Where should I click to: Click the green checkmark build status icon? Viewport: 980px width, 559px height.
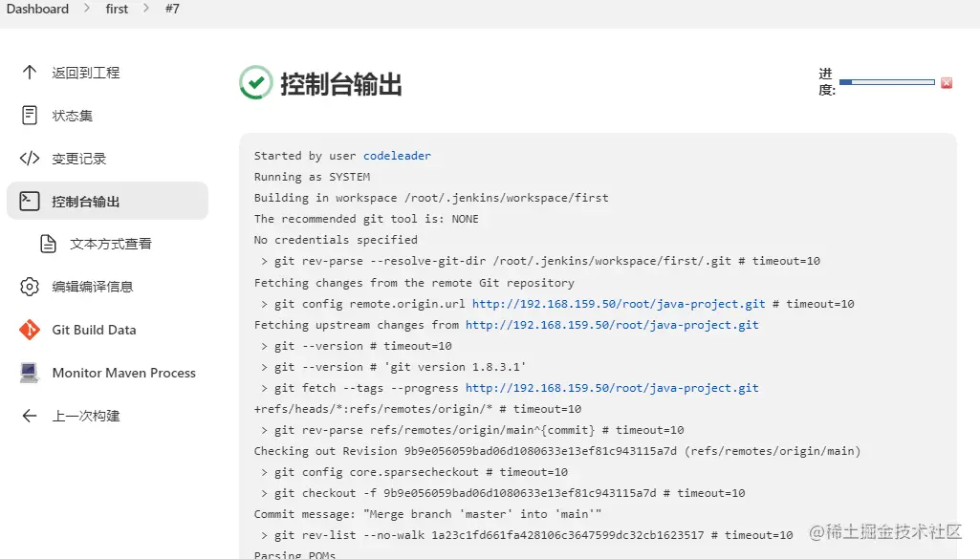(255, 82)
